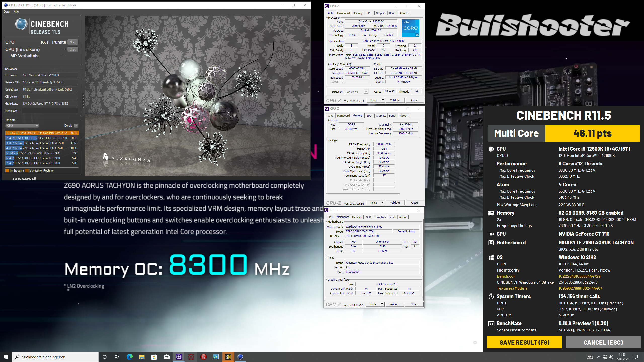This screenshot has width=644, height=362.
Task: Open the Mail app taskbar icon
Action: pos(166,357)
